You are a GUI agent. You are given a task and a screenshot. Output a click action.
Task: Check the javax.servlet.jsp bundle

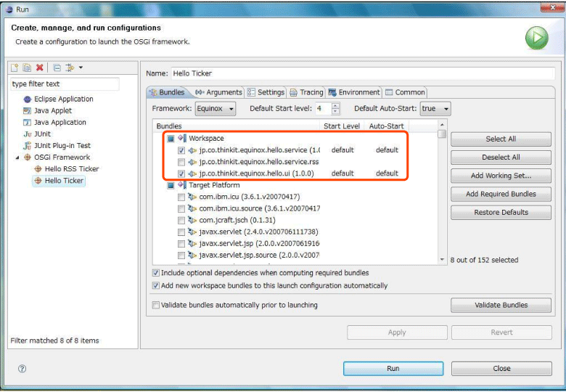coord(181,244)
